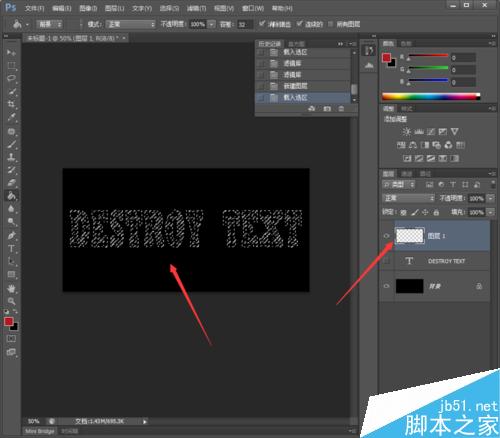
Task: Click the Mini Bridge tab at bottom
Action: tap(39, 431)
